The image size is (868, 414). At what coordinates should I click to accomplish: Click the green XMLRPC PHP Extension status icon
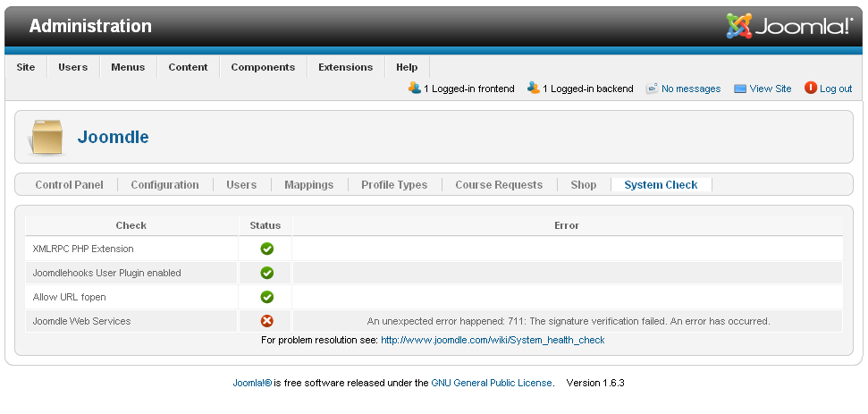point(266,249)
